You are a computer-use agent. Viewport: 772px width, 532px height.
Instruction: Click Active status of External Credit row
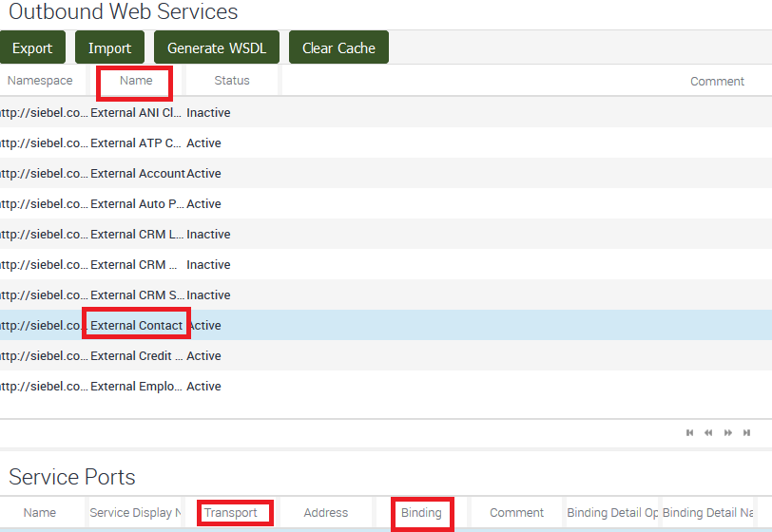(x=203, y=356)
